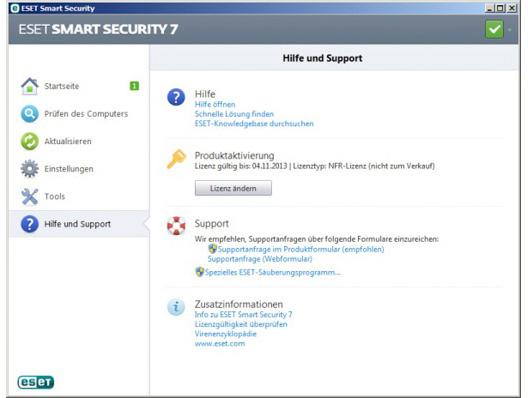Screen dimensions: 528x398
Task: Click the blue question mark Hilfe section icon
Action: [x=176, y=97]
